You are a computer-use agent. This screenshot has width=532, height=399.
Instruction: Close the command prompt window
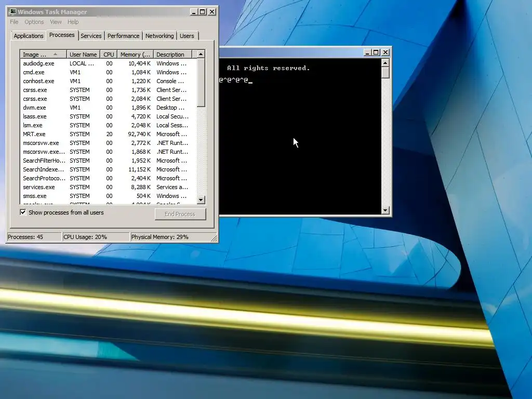click(385, 52)
